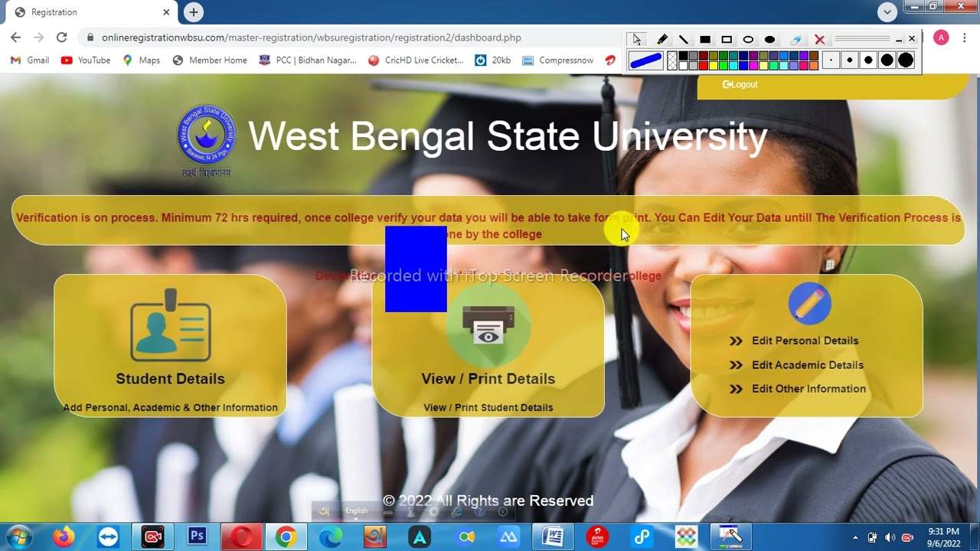Open the PCC Bidhan Nagar bookmark

(308, 60)
